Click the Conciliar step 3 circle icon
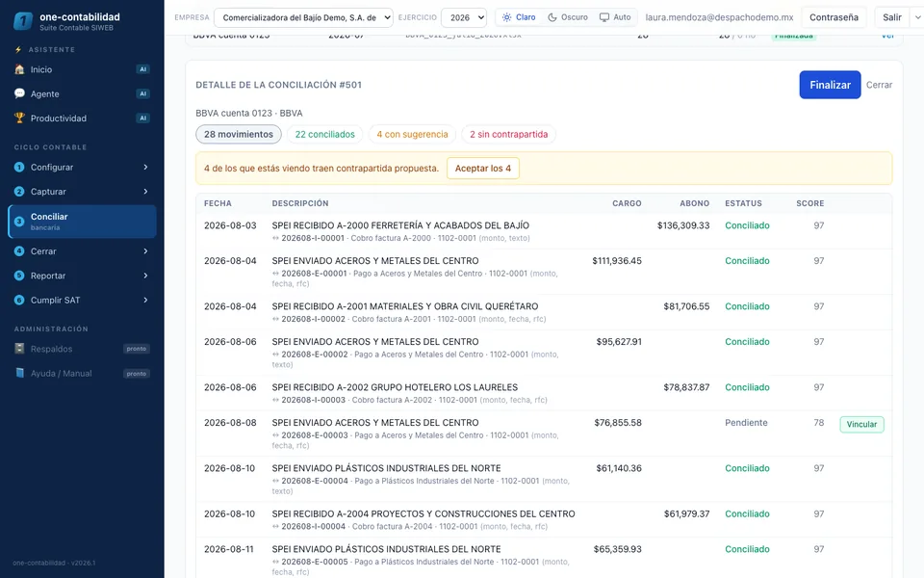The image size is (924, 578). click(19, 222)
